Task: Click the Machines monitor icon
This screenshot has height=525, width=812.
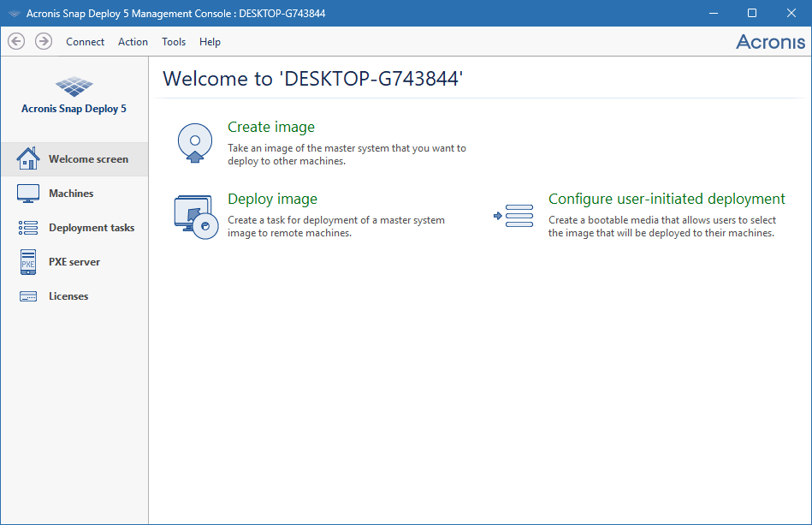Action: (28, 194)
